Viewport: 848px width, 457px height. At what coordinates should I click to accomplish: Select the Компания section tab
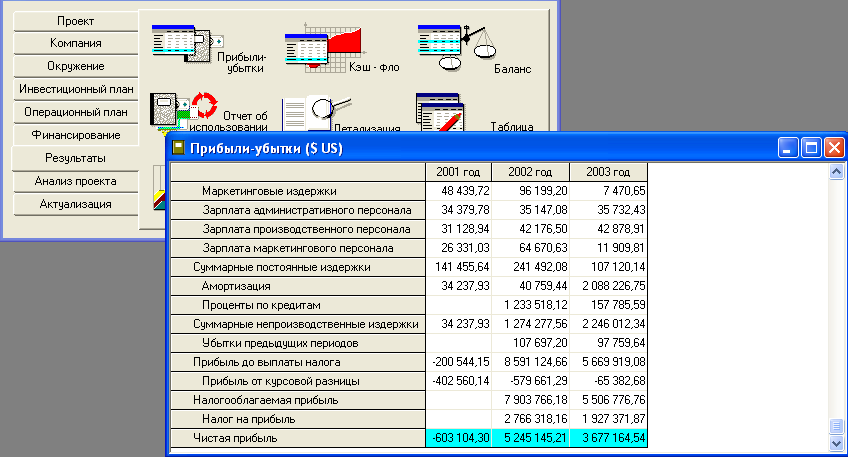[75, 43]
